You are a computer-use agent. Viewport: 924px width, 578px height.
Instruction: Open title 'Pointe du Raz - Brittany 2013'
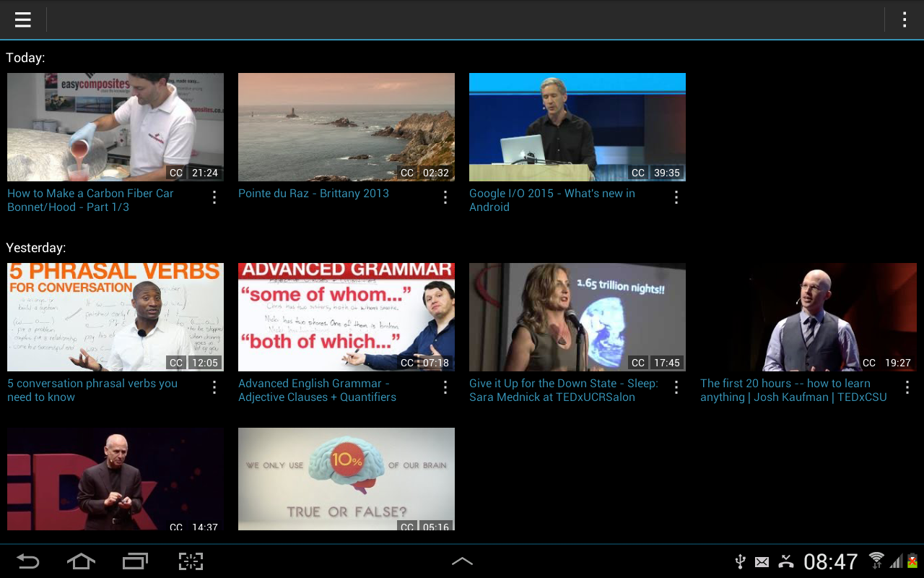tap(313, 194)
